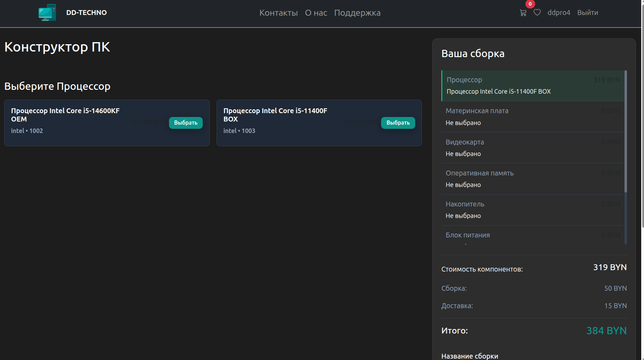Open the Поддержка section
This screenshot has width=644, height=360.
click(357, 13)
